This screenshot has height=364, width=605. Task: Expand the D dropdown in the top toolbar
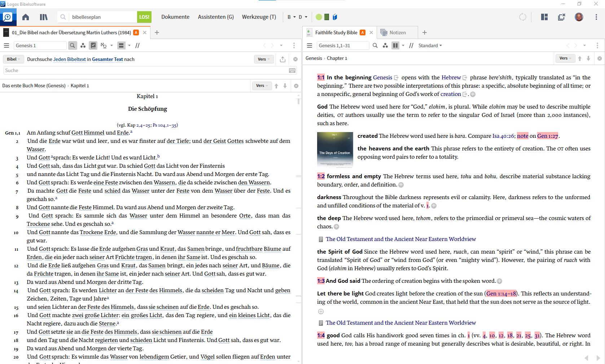(x=303, y=17)
